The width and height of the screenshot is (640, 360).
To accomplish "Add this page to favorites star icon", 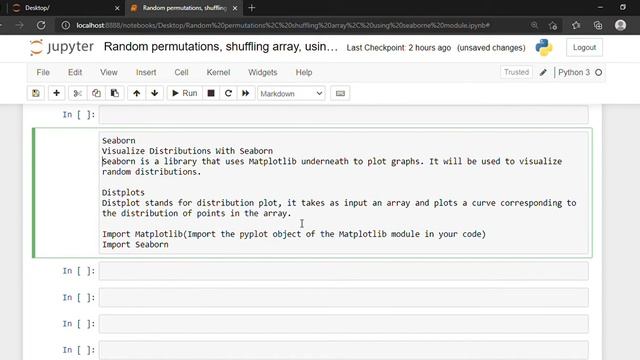I will 553,25.
